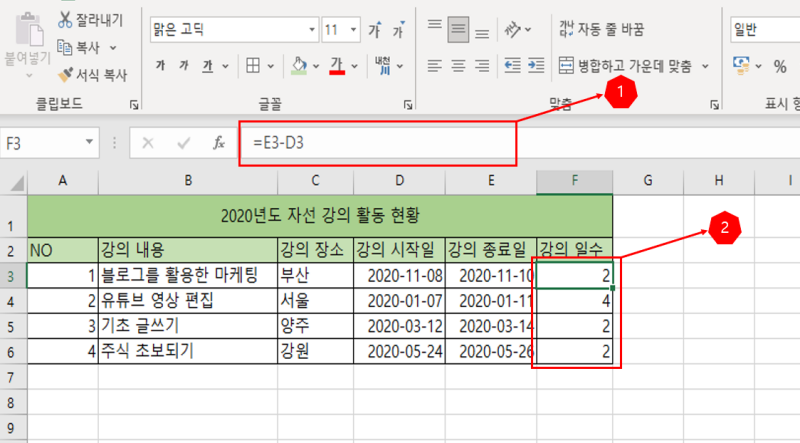Screen dimensions: 800x443
Task: Select column D header
Action: pyautogui.click(x=399, y=181)
